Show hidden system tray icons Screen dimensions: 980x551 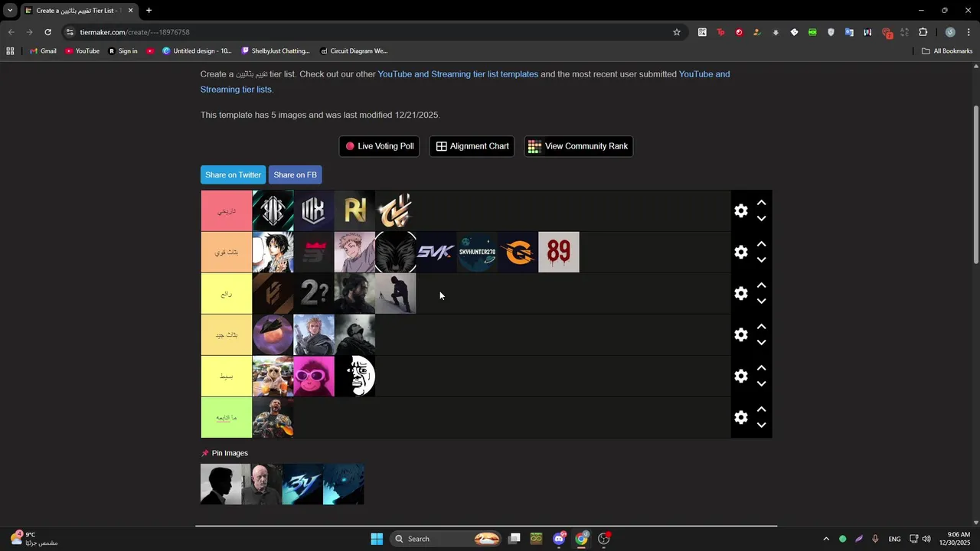point(826,539)
